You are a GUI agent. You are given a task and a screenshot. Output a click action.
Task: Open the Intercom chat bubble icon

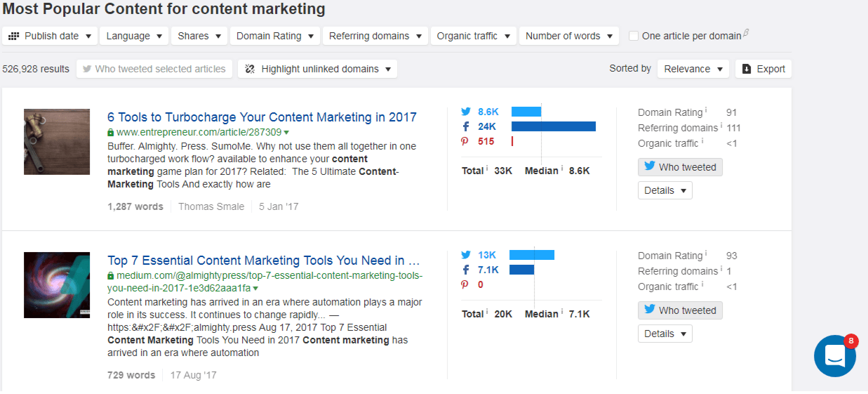click(834, 356)
